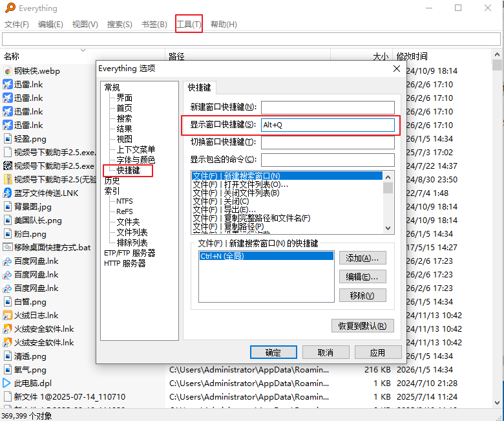Click the 应用 button

pos(378,352)
